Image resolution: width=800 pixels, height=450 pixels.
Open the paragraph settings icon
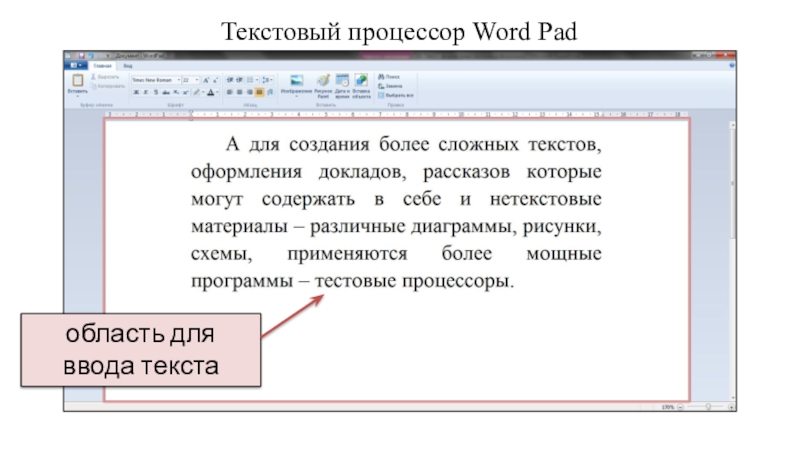[270, 92]
